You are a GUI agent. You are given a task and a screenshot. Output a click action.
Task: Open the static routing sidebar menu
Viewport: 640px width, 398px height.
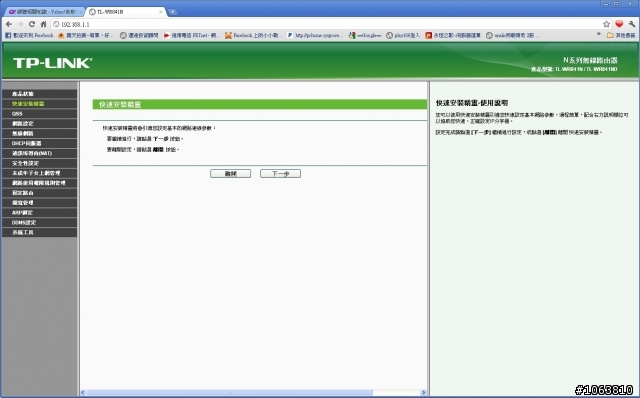pos(40,193)
